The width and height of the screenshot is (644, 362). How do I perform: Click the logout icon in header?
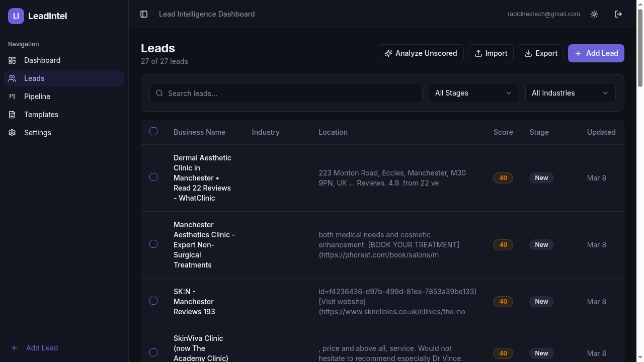click(x=618, y=14)
